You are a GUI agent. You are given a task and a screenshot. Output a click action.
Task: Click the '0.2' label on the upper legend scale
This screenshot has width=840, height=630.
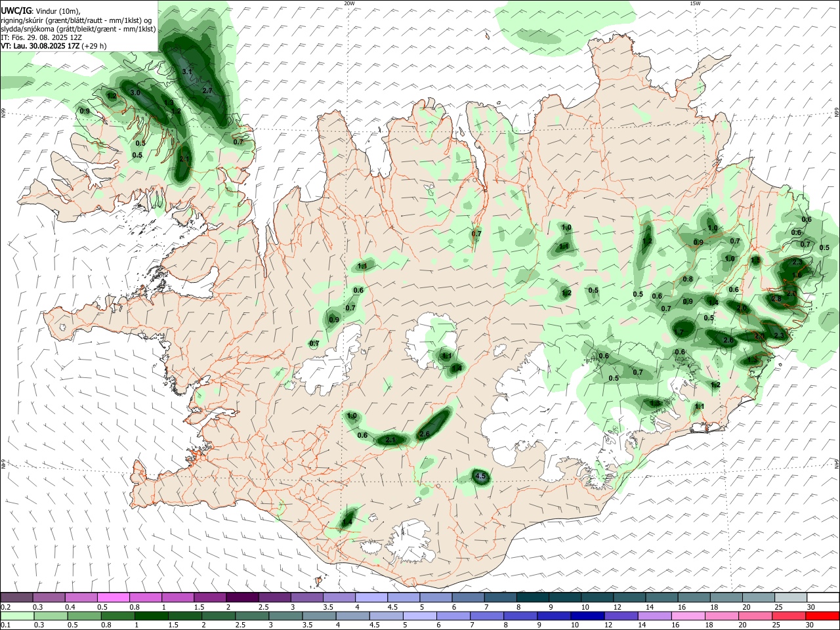(x=5, y=607)
